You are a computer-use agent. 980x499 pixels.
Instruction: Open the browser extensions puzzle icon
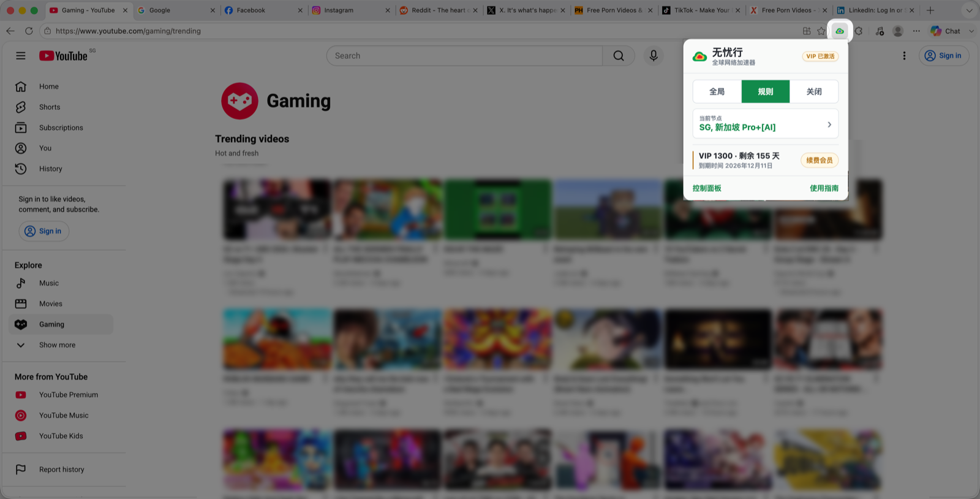[859, 31]
